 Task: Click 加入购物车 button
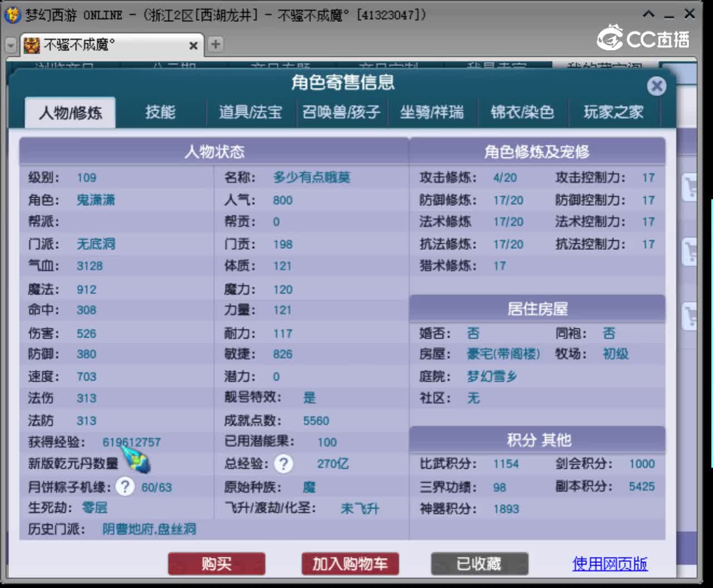pyautogui.click(x=350, y=564)
